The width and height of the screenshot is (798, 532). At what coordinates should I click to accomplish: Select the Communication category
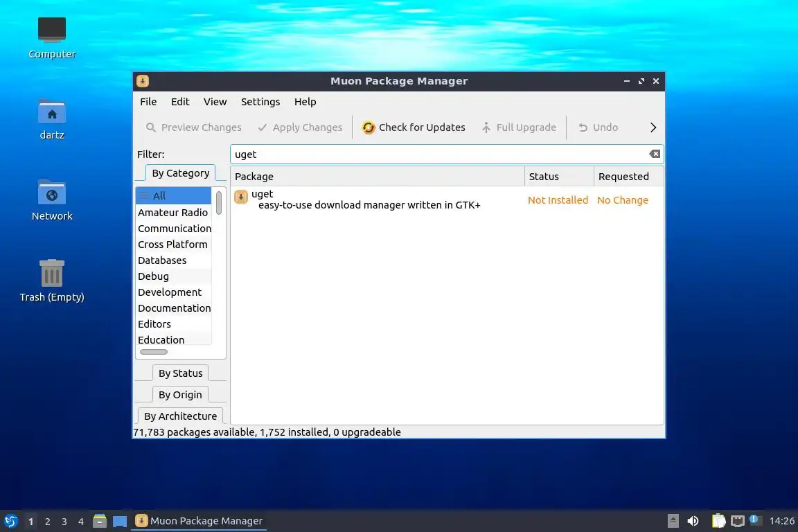pos(174,229)
